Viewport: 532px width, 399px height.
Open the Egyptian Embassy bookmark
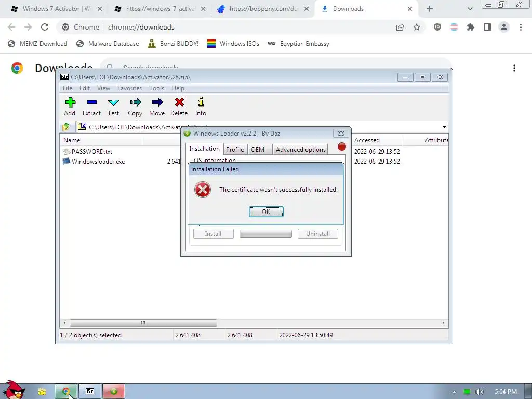click(299, 44)
